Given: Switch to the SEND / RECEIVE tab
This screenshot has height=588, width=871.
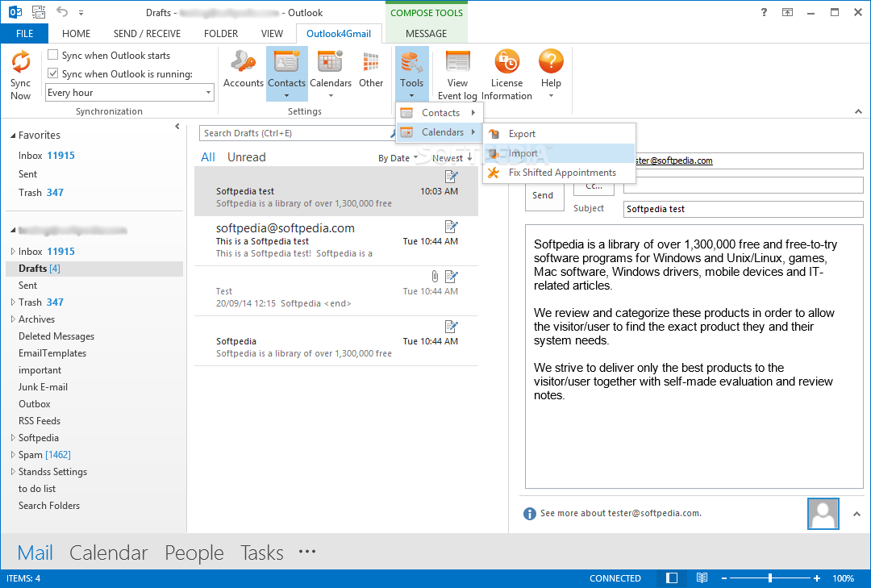Looking at the screenshot, I should pos(148,33).
